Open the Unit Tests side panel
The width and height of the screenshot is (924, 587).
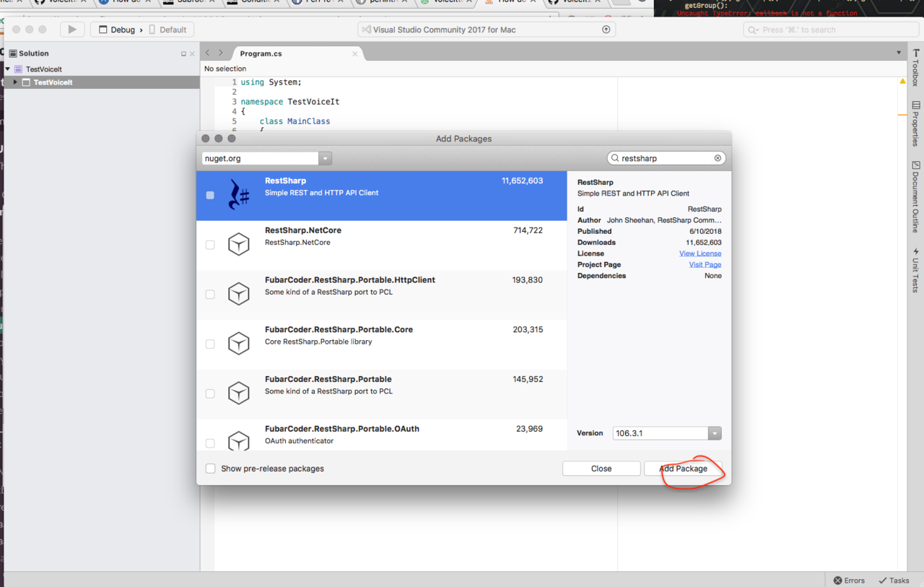point(915,270)
